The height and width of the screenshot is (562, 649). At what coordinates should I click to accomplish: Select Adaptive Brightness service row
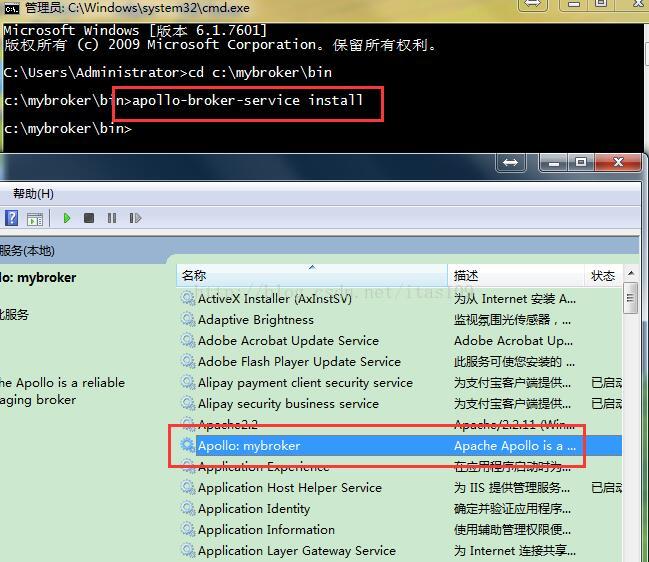(x=401, y=319)
